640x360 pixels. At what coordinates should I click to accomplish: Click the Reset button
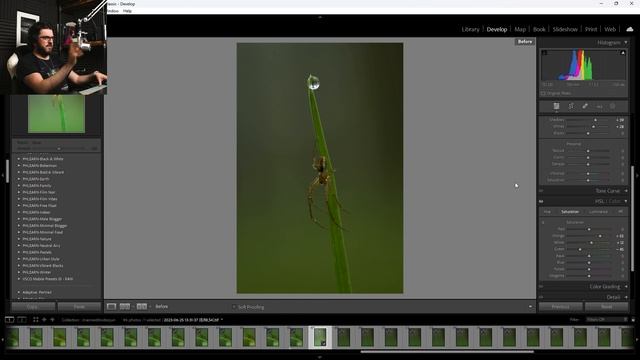pyautogui.click(x=607, y=307)
